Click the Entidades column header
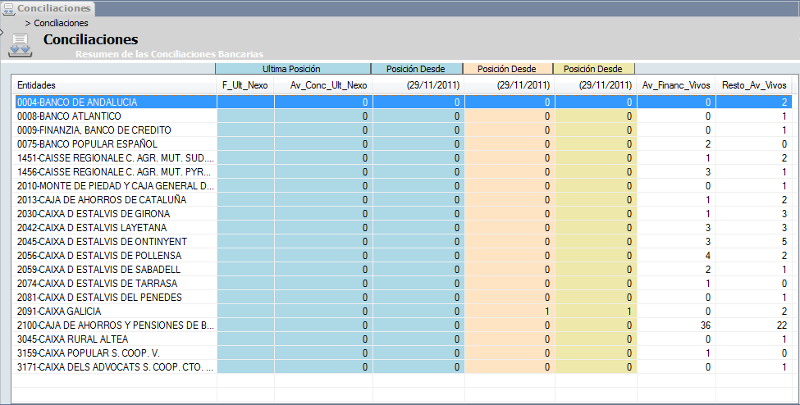The height and width of the screenshot is (405, 800). (x=115, y=86)
